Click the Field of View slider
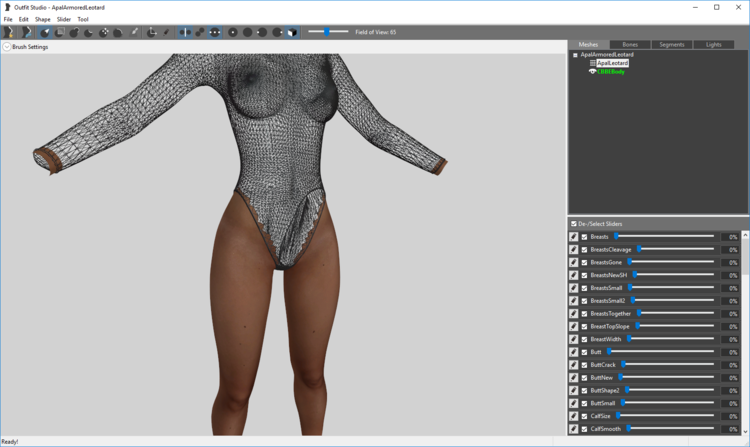 coord(328,32)
